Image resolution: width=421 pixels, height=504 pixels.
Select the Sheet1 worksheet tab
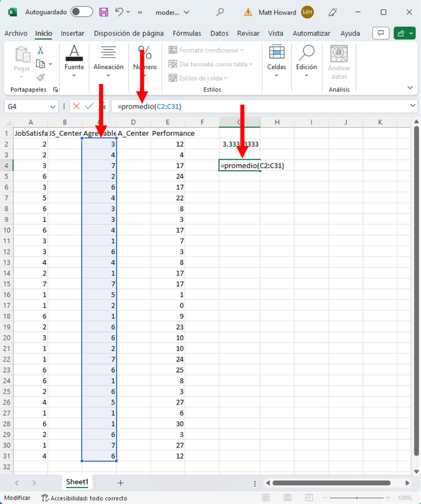pyautogui.click(x=78, y=482)
